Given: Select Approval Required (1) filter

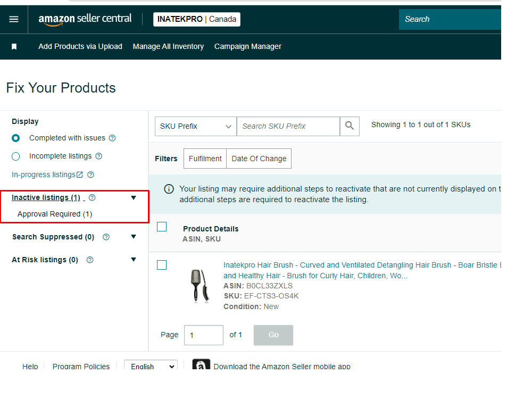Looking at the screenshot, I should click(x=55, y=214).
